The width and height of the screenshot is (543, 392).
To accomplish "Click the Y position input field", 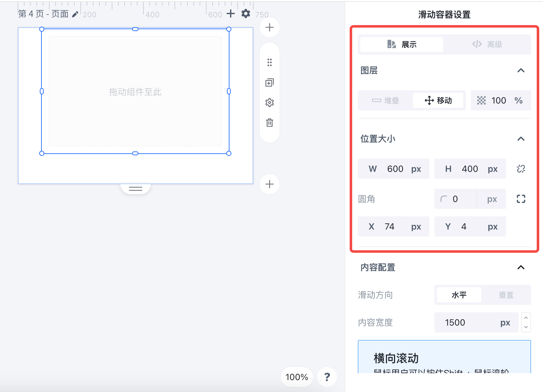I will (470, 226).
